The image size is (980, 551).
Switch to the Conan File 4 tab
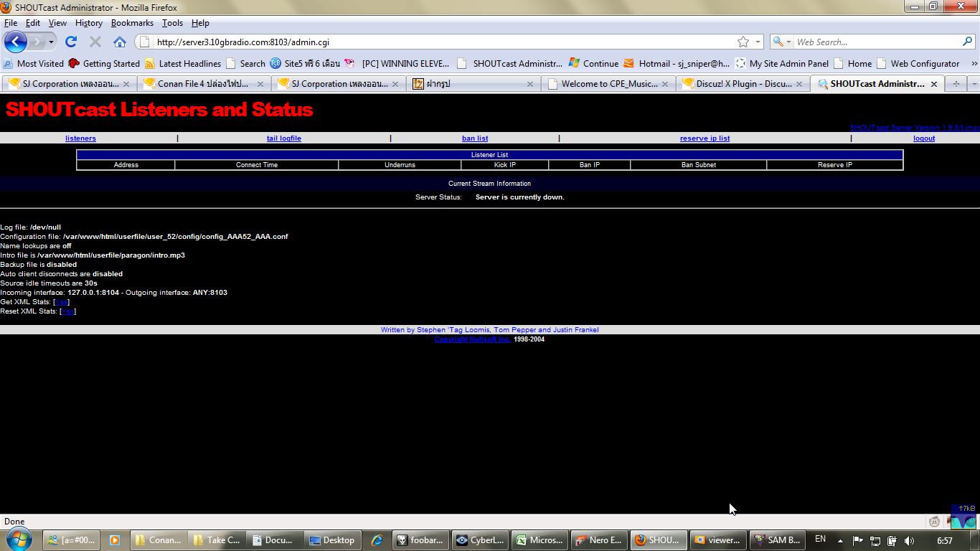[202, 84]
